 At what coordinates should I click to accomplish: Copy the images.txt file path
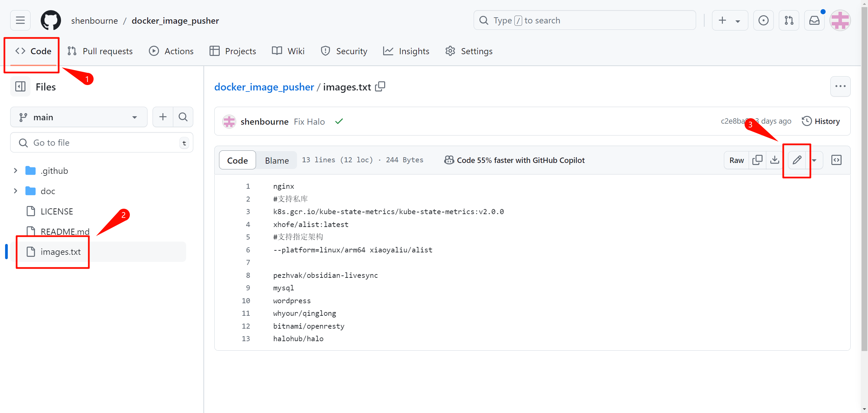[x=380, y=87]
